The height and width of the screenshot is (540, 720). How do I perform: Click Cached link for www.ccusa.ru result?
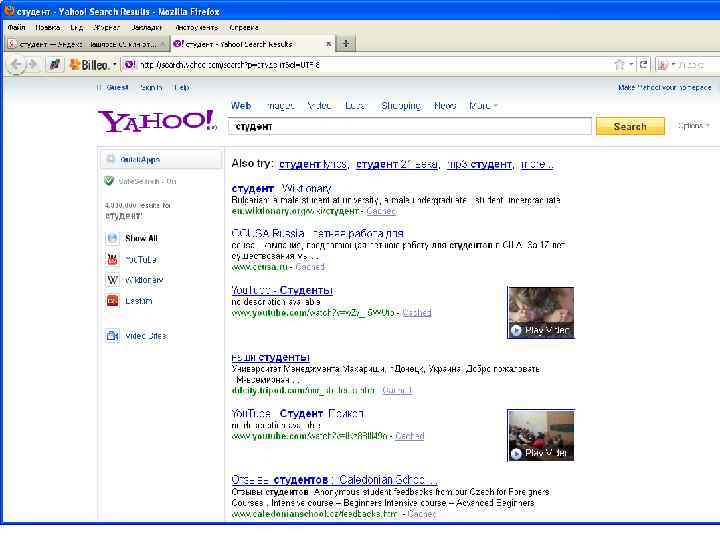coord(310,267)
